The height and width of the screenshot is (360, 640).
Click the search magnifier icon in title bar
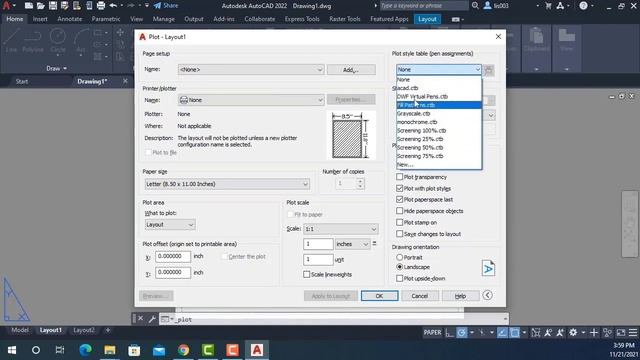point(475,6)
